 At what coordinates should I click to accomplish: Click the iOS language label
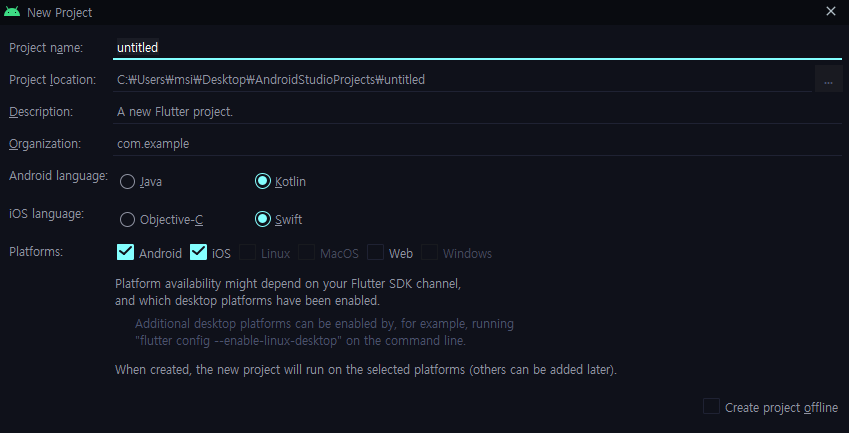[47, 214]
